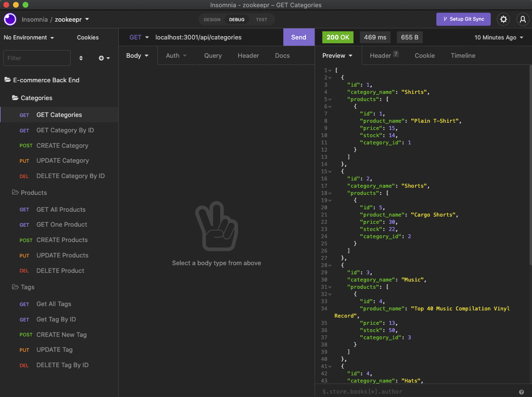Click the Filter input field

(x=37, y=58)
